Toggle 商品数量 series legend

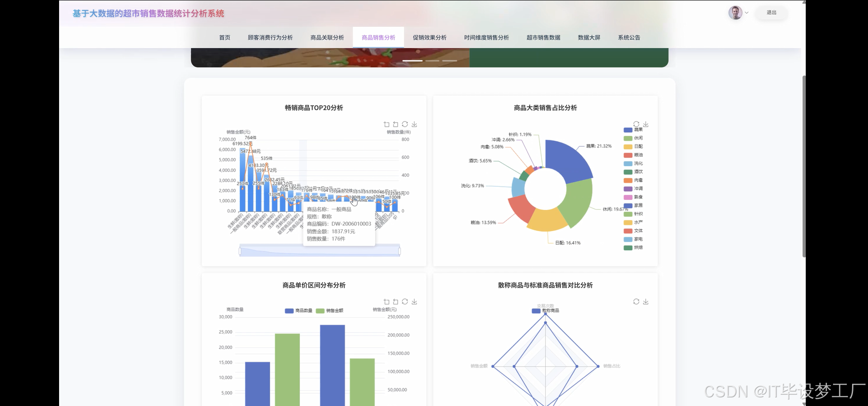coord(299,311)
